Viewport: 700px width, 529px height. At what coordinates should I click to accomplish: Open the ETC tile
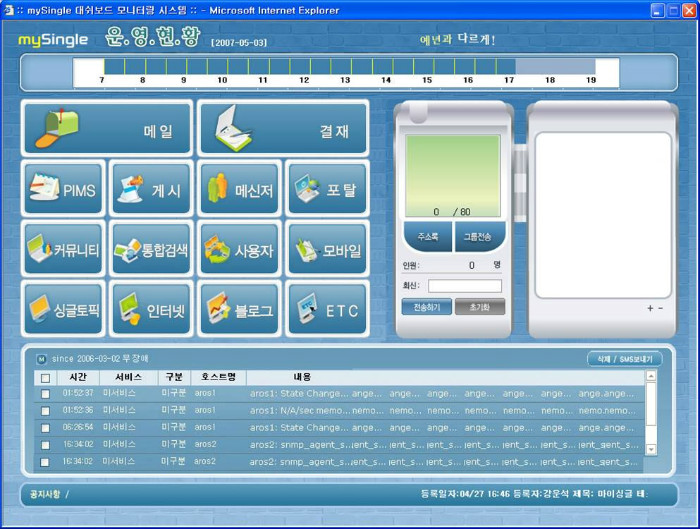click(328, 309)
